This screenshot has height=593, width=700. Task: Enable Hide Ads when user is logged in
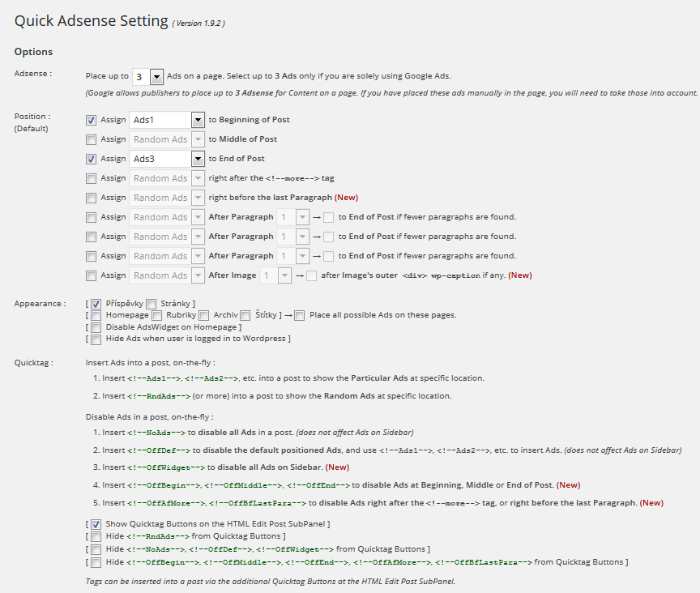(96, 339)
